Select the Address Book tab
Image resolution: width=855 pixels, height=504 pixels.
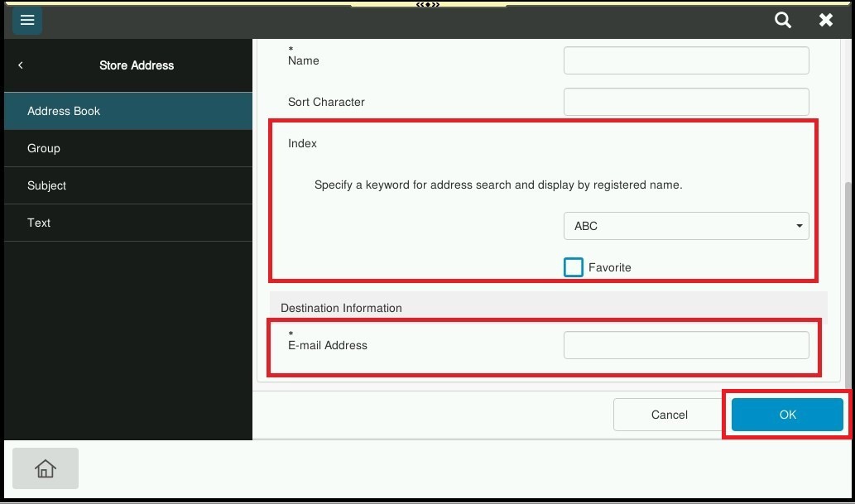pyautogui.click(x=127, y=111)
